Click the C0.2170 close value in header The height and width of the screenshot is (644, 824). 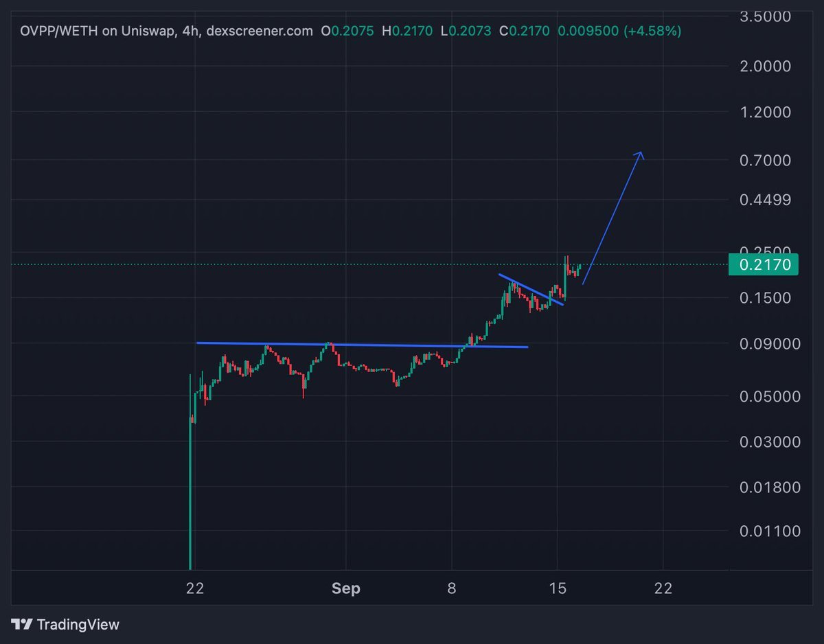click(x=525, y=31)
